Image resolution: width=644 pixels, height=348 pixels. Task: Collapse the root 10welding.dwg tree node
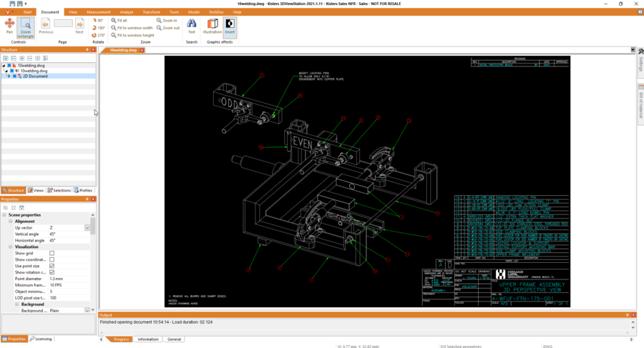(4, 65)
